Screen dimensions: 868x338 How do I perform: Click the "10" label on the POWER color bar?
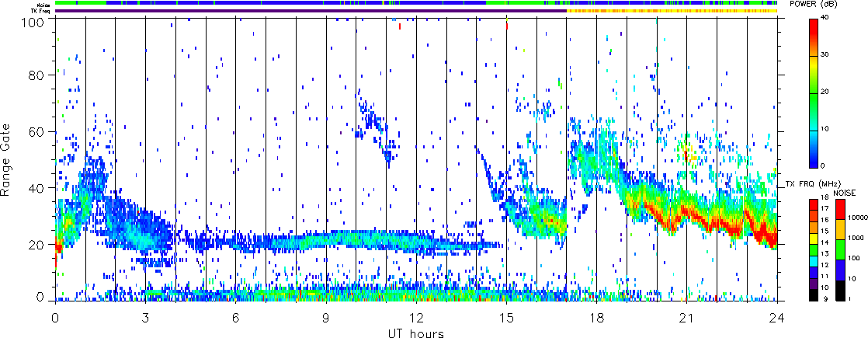825,128
